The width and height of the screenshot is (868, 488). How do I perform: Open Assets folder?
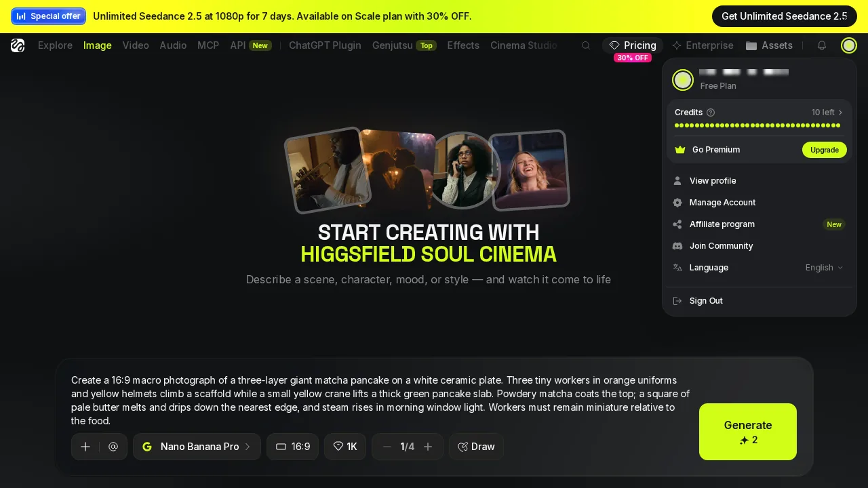[x=769, y=45]
